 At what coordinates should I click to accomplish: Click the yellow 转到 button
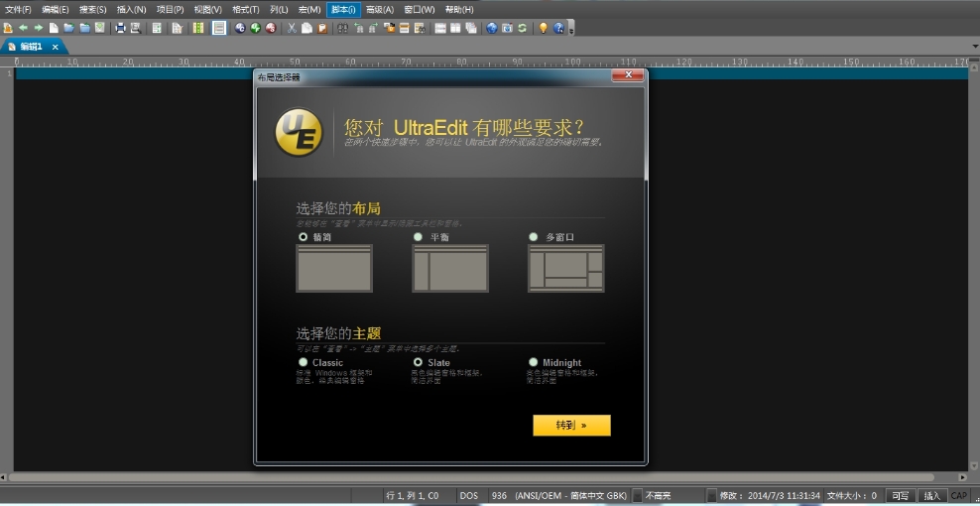(572, 426)
